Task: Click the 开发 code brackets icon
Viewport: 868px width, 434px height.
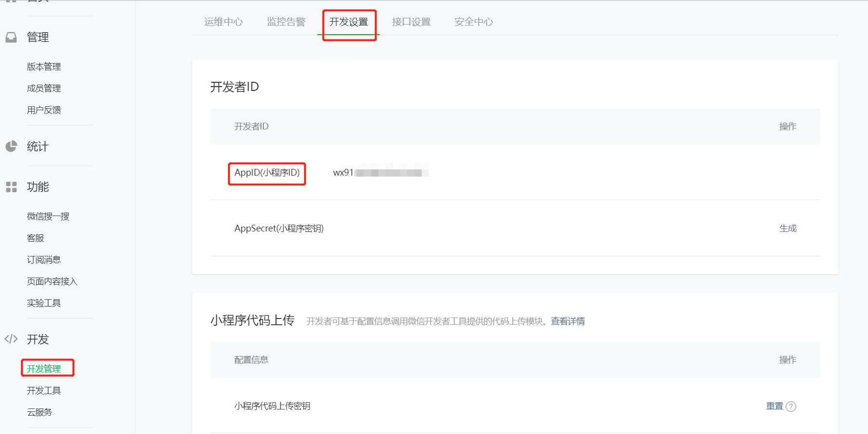Action: (x=11, y=339)
